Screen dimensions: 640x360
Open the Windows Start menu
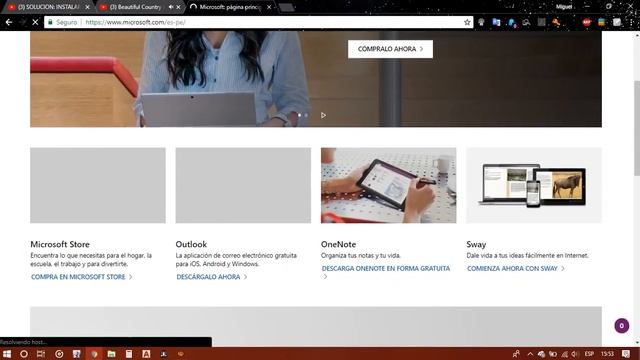7,354
